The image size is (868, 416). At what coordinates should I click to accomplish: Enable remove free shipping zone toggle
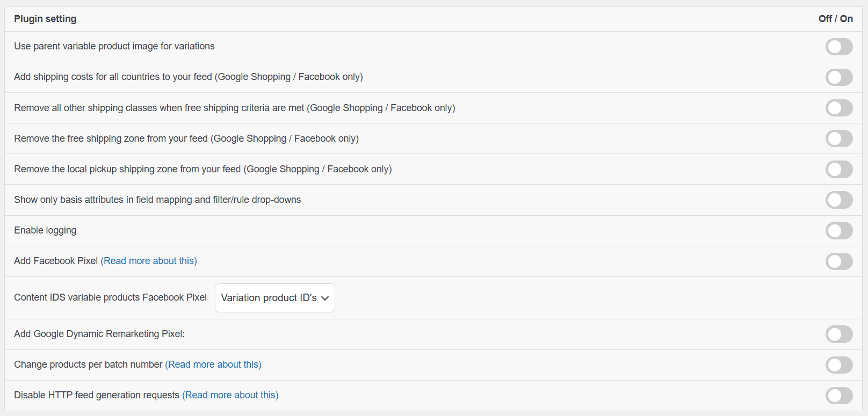(x=838, y=138)
